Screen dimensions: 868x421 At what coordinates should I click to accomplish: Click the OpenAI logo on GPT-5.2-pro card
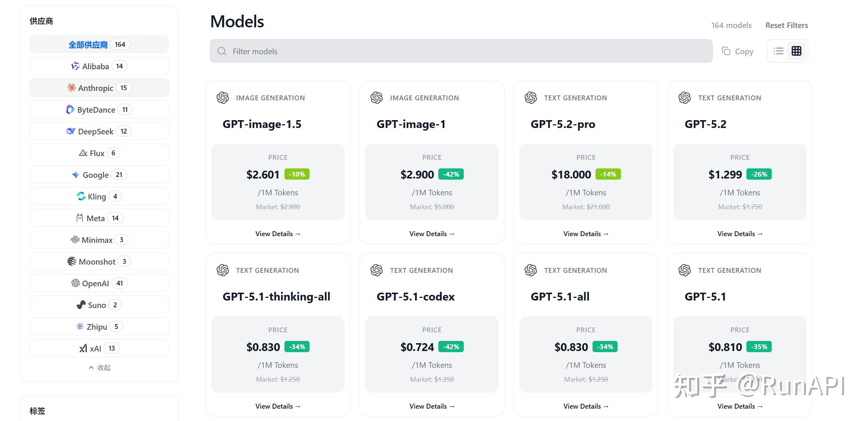531,98
